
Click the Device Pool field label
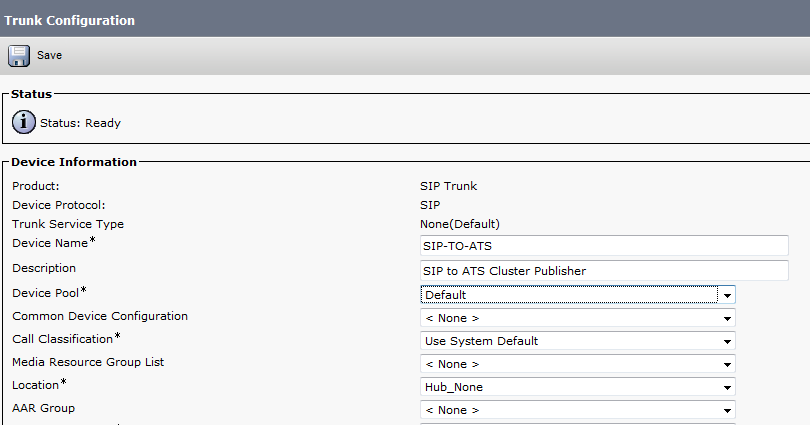46,293
